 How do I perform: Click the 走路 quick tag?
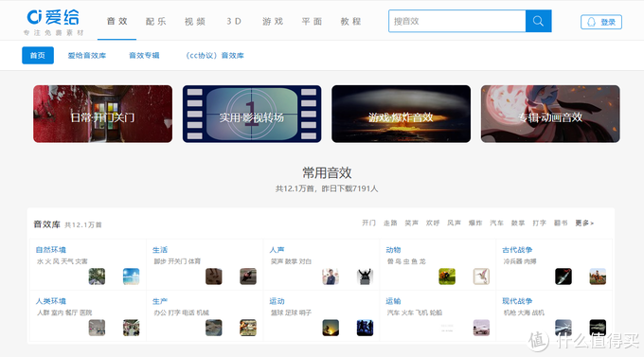[x=390, y=223]
